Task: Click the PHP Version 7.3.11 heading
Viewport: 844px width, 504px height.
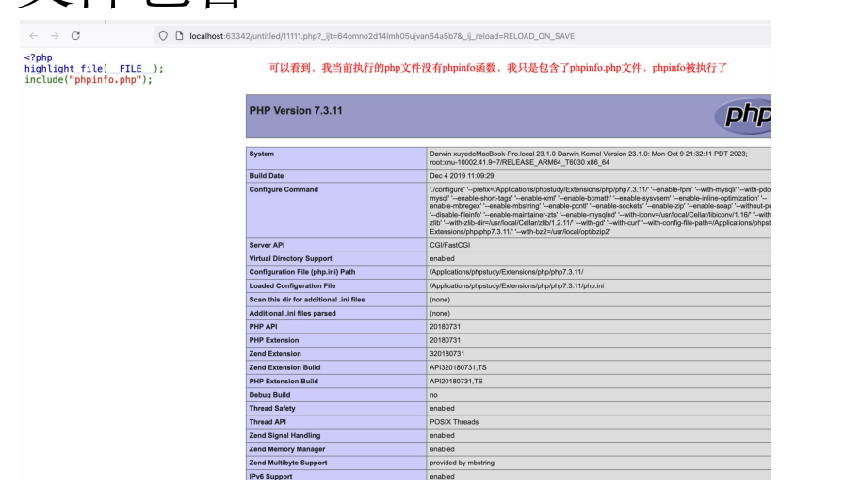Action: tap(295, 111)
